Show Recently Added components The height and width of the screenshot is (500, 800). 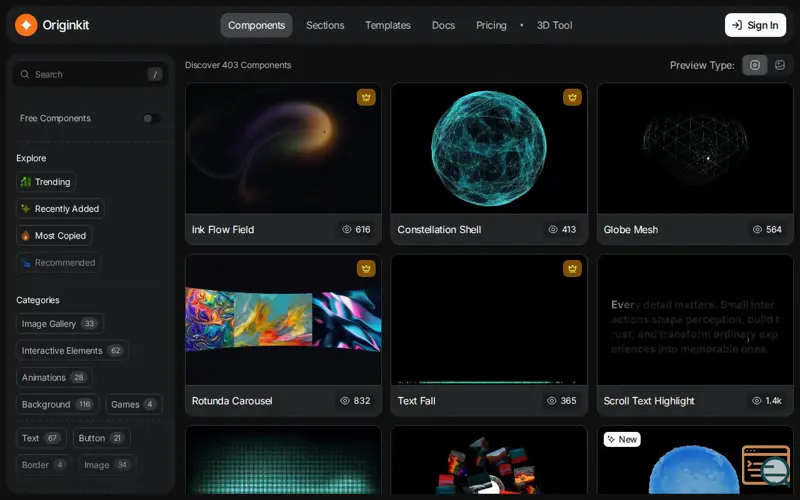[60, 209]
